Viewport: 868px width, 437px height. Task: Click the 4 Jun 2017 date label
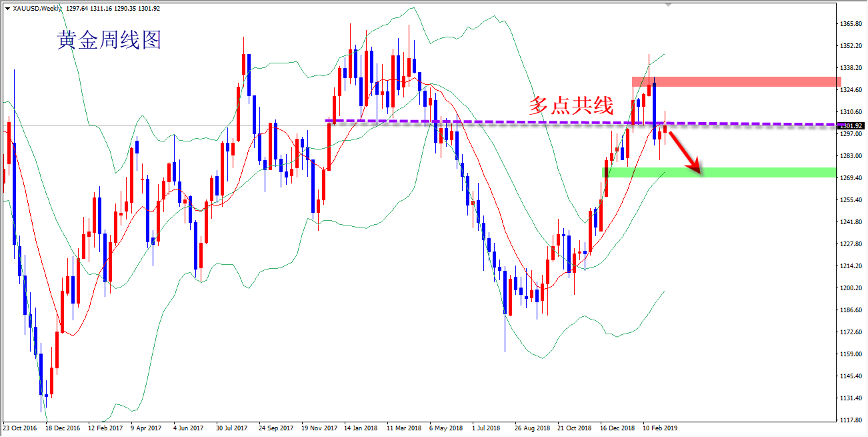point(189,428)
